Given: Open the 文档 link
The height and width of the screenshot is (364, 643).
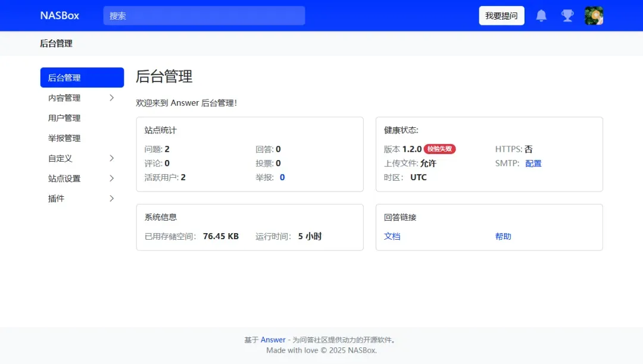Looking at the screenshot, I should point(392,237).
